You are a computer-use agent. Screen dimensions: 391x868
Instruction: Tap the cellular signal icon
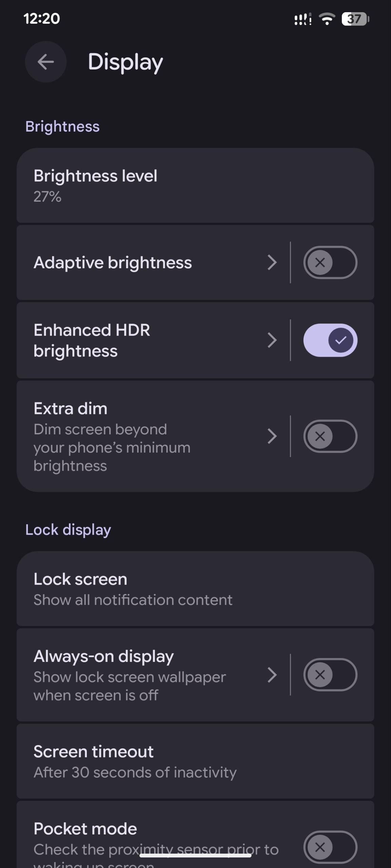[x=302, y=19]
